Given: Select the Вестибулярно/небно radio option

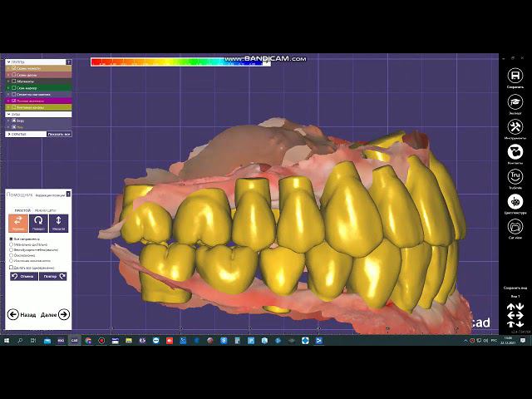Looking at the screenshot, I should 11,249.
